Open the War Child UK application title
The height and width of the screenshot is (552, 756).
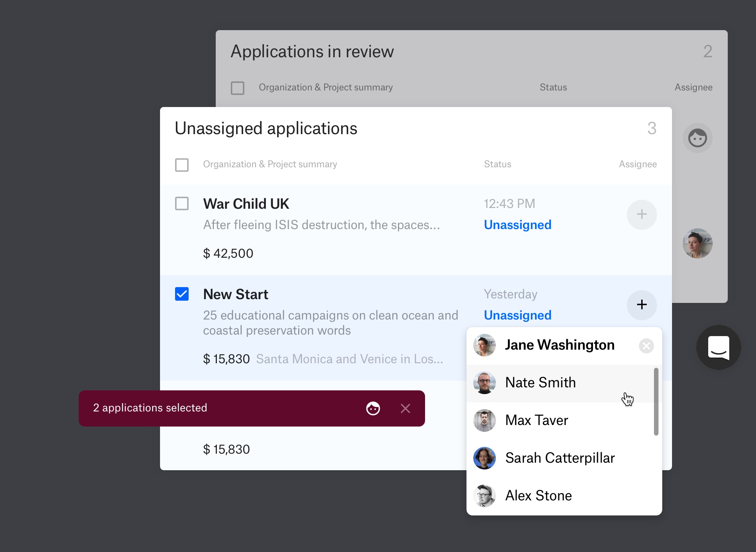[x=246, y=204]
